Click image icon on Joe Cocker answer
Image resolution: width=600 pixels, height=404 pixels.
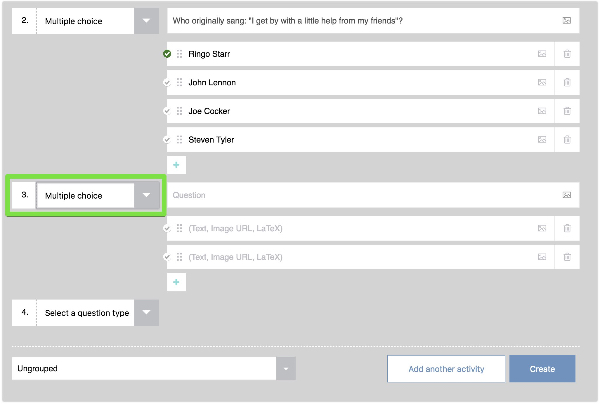point(542,111)
